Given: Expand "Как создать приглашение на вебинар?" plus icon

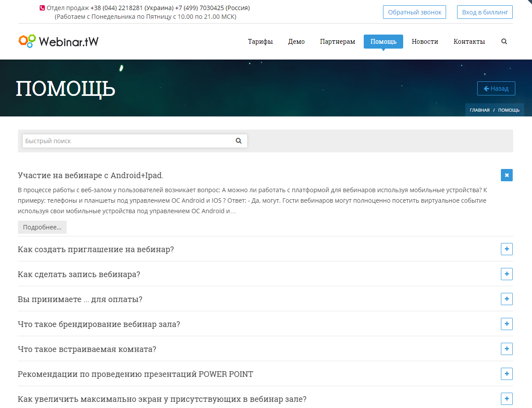Looking at the screenshot, I should [507, 249].
